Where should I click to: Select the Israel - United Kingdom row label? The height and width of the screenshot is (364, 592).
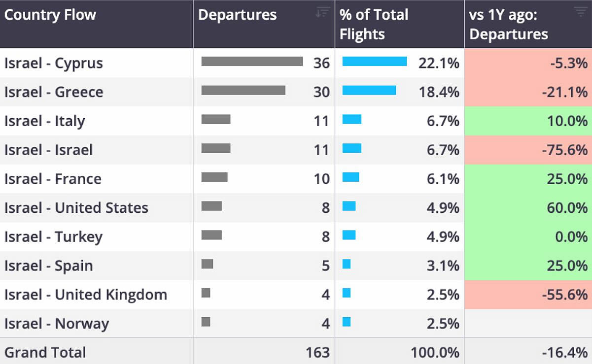(x=86, y=295)
